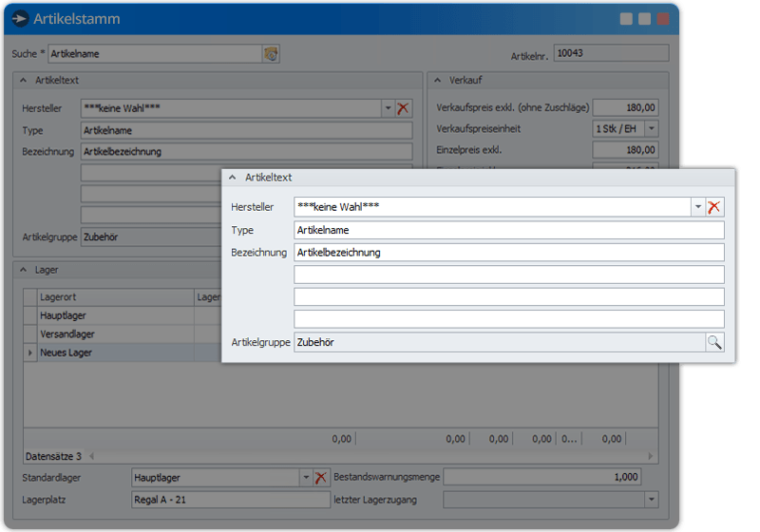Expand the Neues Lager row arrow
This screenshot has height=532, width=760.
pos(30,352)
